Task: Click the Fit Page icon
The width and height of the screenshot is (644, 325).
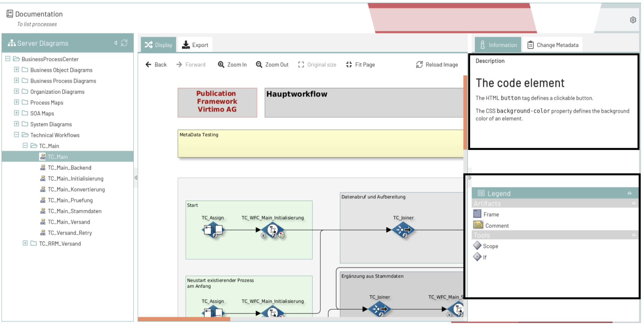Action: [x=349, y=65]
